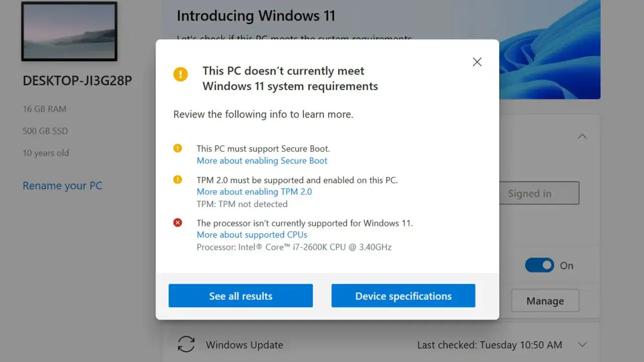Viewport: 644px width, 362px height.
Task: Collapse the top panel using its chevron
Action: pos(582,136)
